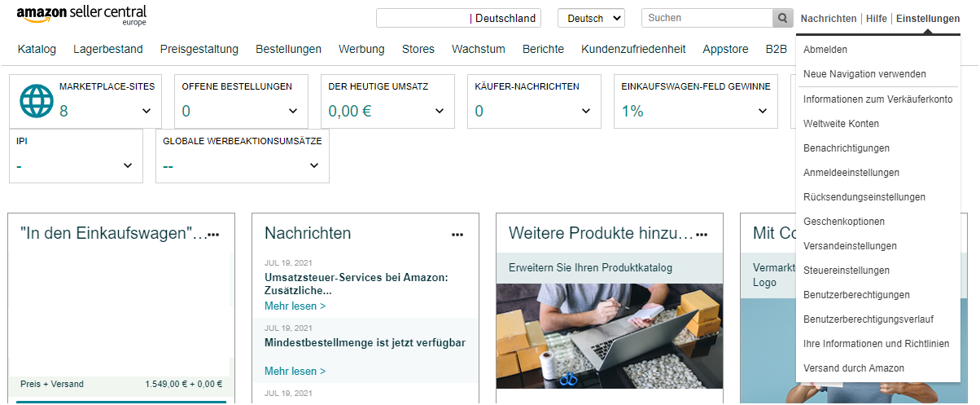This screenshot has width=980, height=405.
Task: Open three-dot menu on Einkaufswagen card
Action: tap(213, 235)
